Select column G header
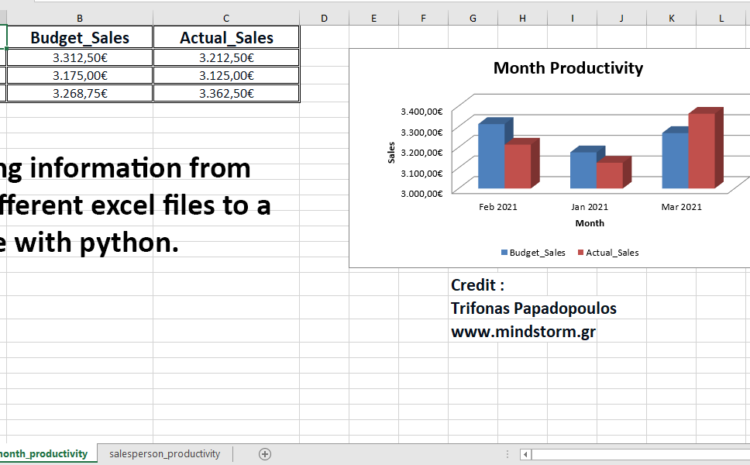 (473, 18)
